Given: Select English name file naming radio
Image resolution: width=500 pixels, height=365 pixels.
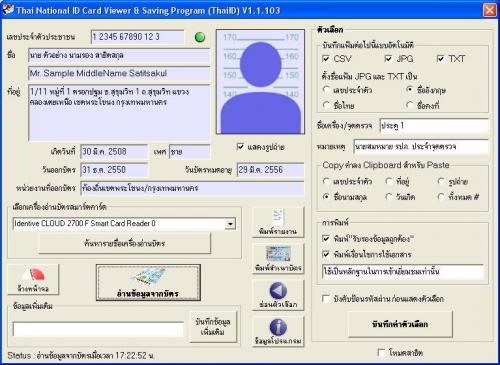Looking at the screenshot, I should [x=410, y=90].
